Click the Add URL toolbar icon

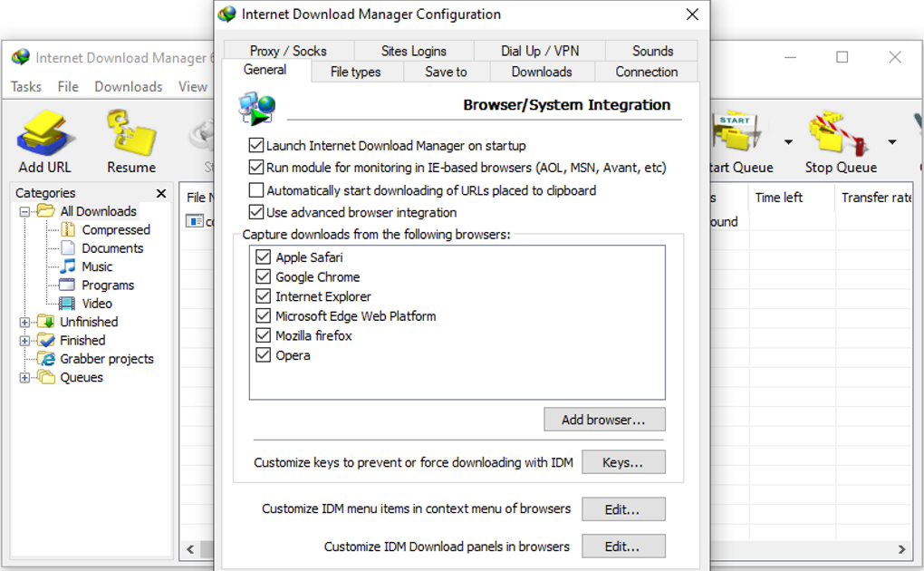pyautogui.click(x=46, y=133)
